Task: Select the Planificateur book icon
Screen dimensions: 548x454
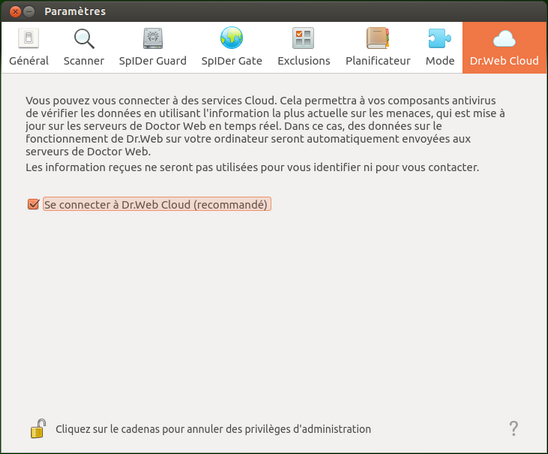Action: pos(378,38)
